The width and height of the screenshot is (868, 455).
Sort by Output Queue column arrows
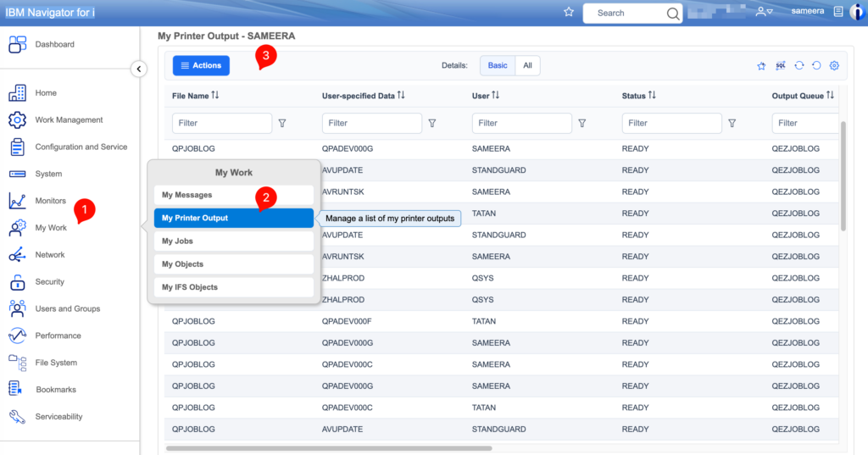(x=831, y=95)
